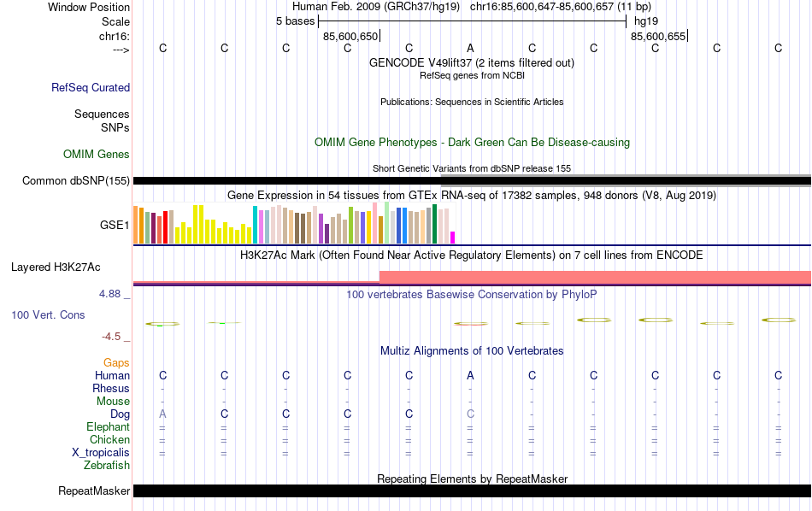Click the H3K27Ac Mark ENCODE title
Screen dimensions: 812x511
coord(472,255)
